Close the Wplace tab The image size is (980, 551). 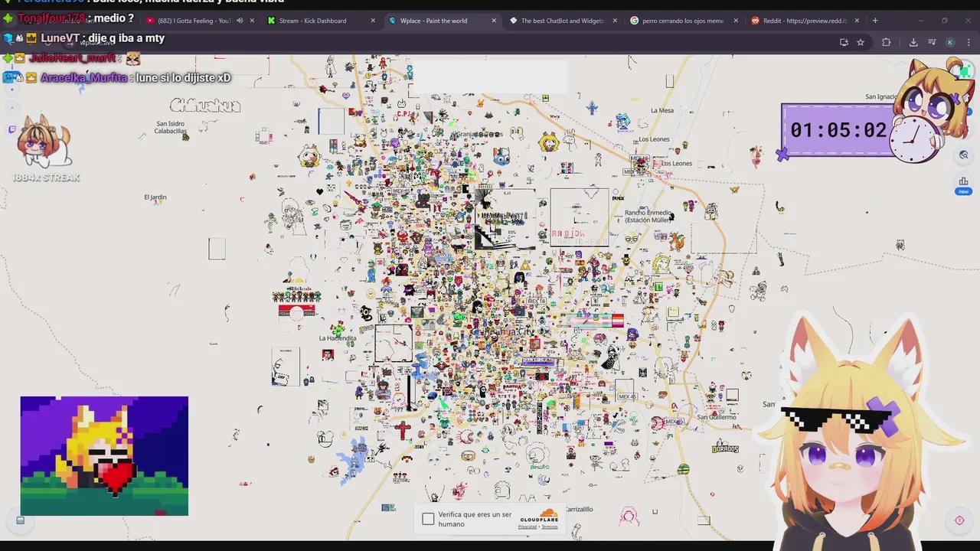pos(494,21)
